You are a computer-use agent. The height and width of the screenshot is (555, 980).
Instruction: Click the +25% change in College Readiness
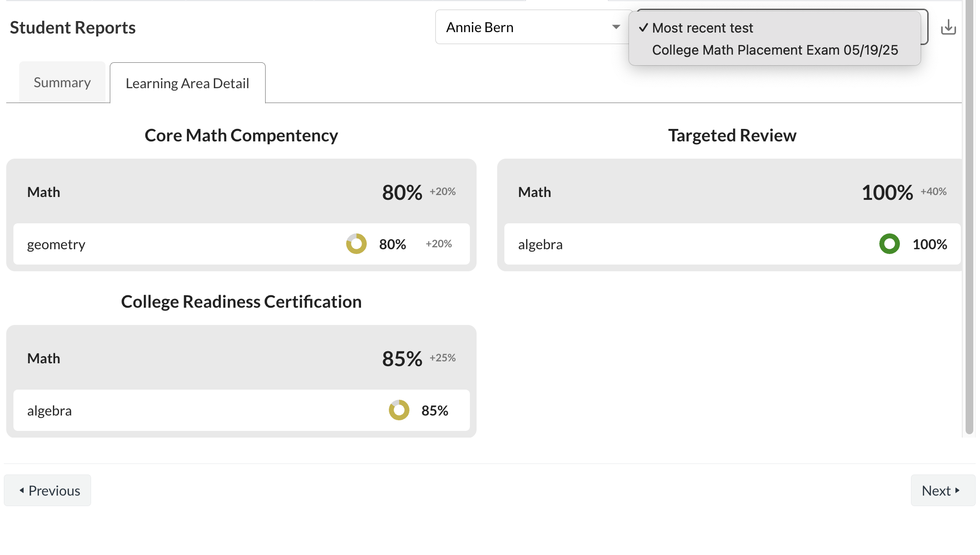point(443,358)
